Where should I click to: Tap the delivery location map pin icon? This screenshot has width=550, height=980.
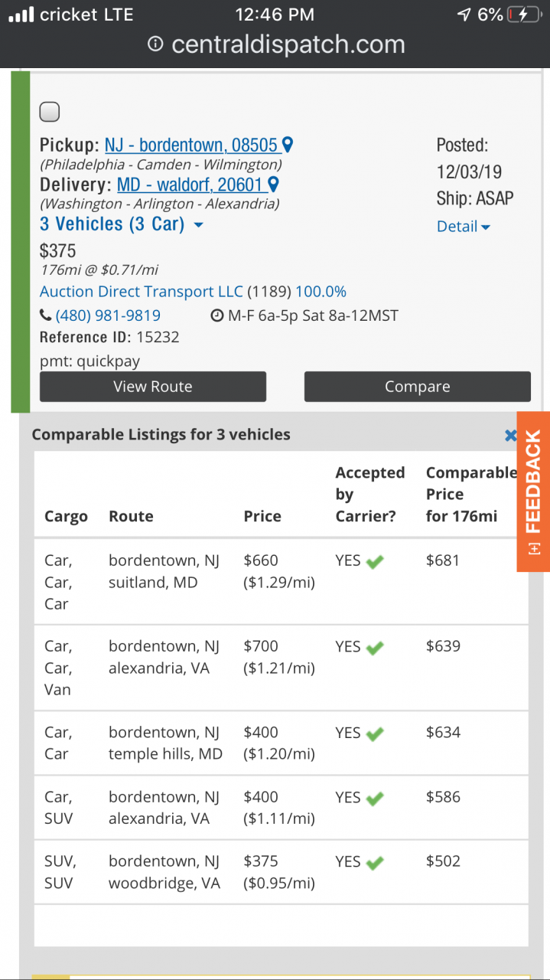(x=274, y=185)
